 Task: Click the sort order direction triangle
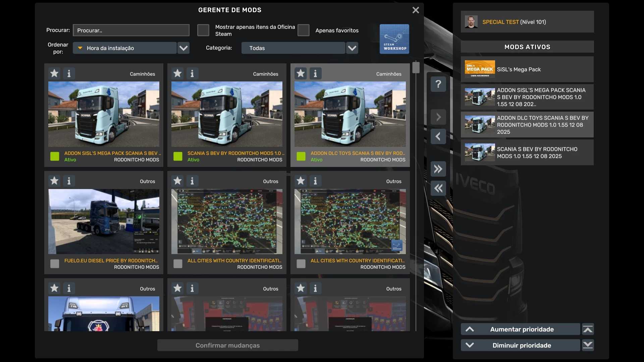(80, 48)
